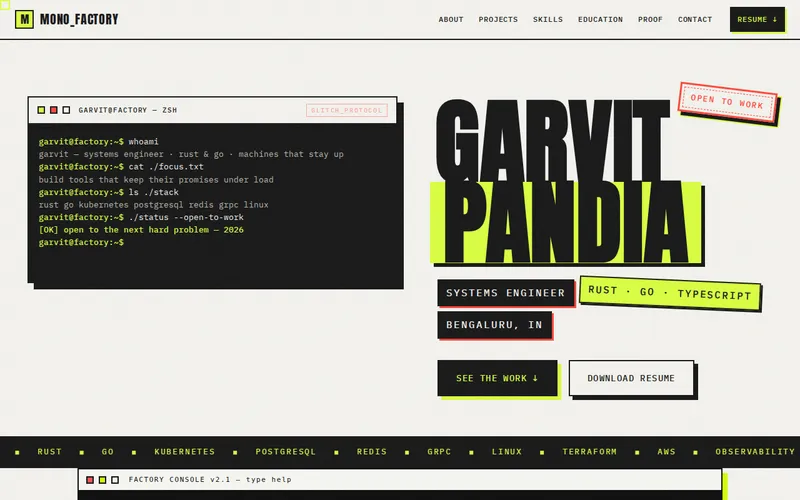Jump to EDUCATION section
This screenshot has height=500, width=800.
tap(601, 19)
